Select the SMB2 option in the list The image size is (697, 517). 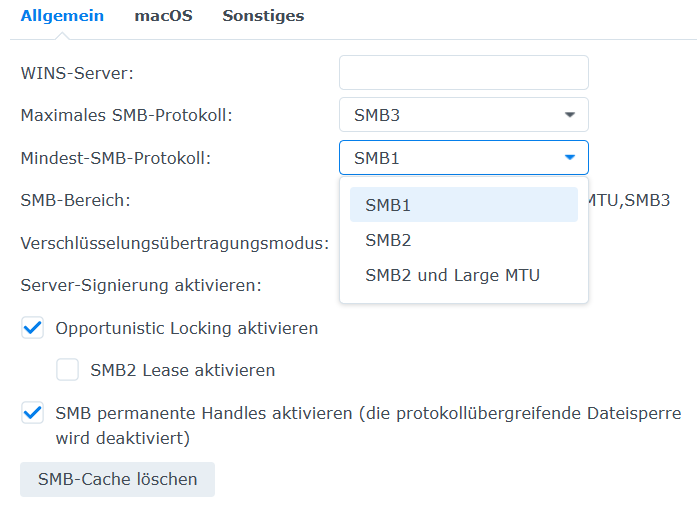[x=463, y=240]
